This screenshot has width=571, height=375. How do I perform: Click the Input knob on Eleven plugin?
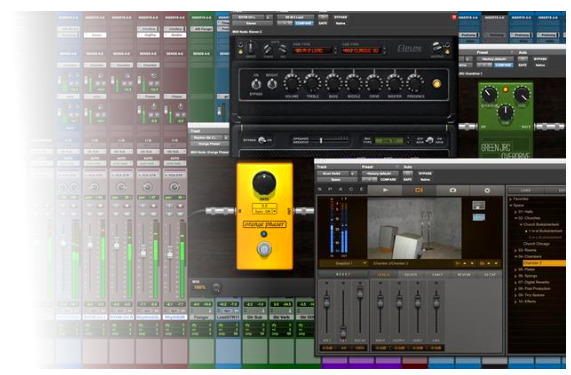point(251,48)
